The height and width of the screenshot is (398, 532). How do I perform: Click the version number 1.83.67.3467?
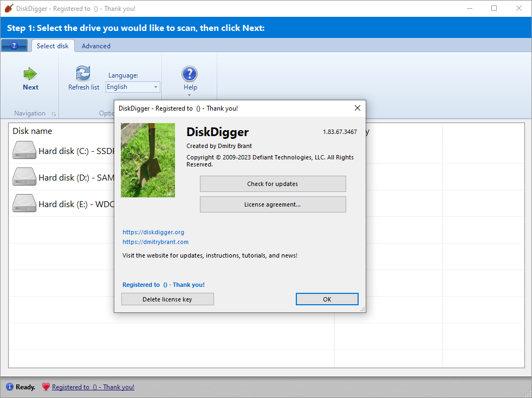tap(340, 132)
